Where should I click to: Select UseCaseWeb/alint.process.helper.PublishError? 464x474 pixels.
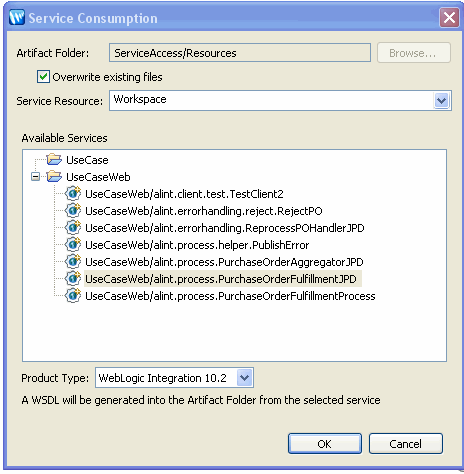197,245
